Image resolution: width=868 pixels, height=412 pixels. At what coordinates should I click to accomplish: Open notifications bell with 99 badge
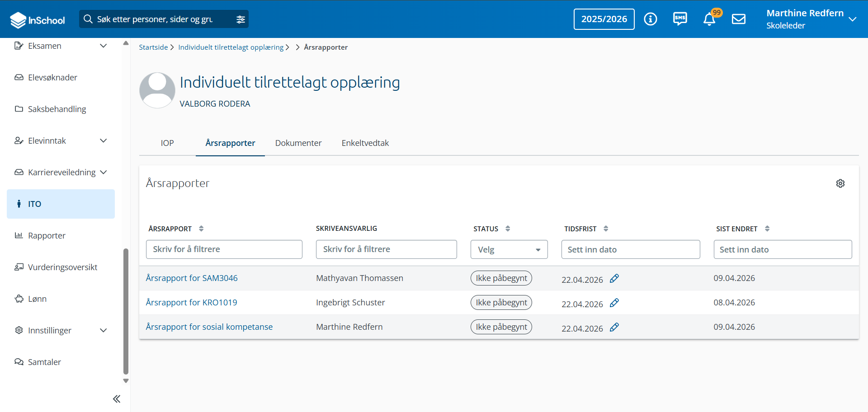[710, 19]
